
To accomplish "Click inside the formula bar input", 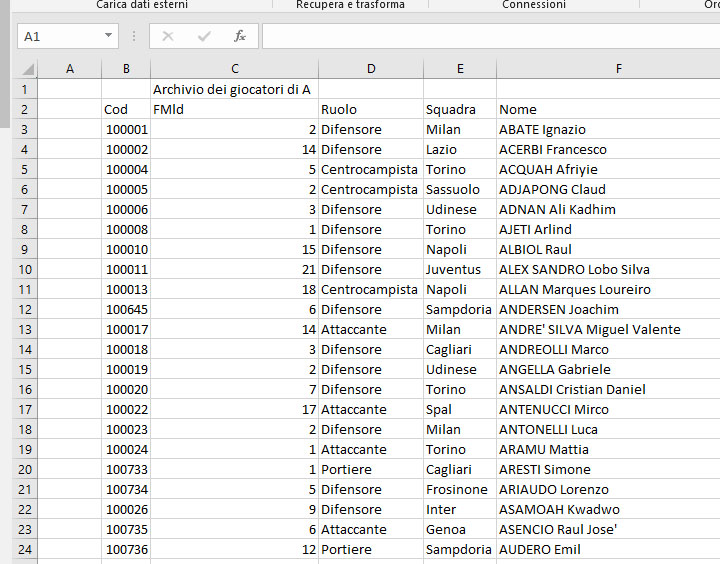I will click(490, 36).
